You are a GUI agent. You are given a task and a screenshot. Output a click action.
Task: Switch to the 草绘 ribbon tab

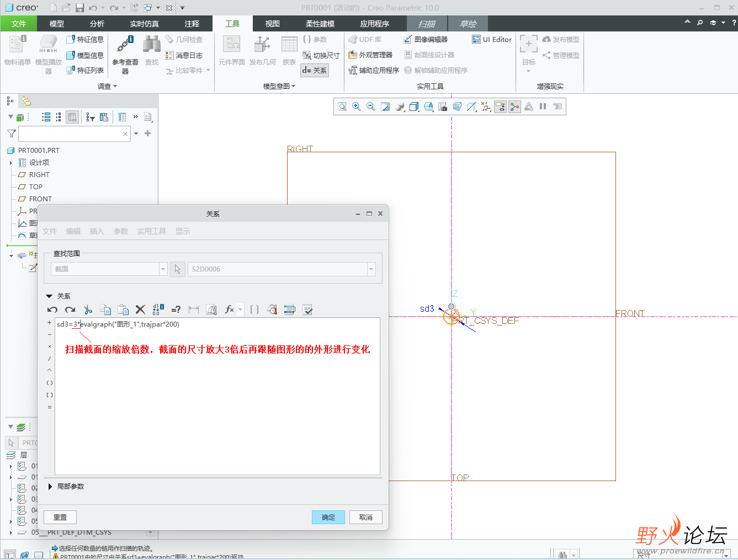point(468,24)
